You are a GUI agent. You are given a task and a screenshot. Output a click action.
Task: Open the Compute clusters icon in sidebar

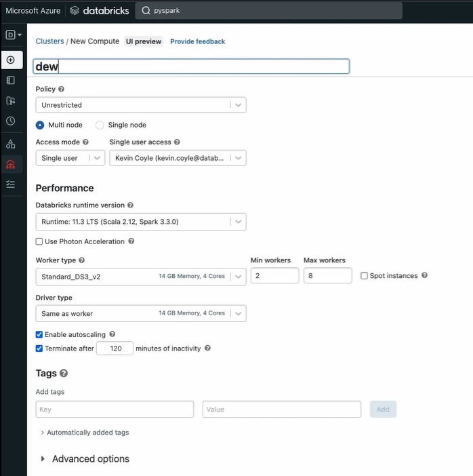pyautogui.click(x=11, y=164)
